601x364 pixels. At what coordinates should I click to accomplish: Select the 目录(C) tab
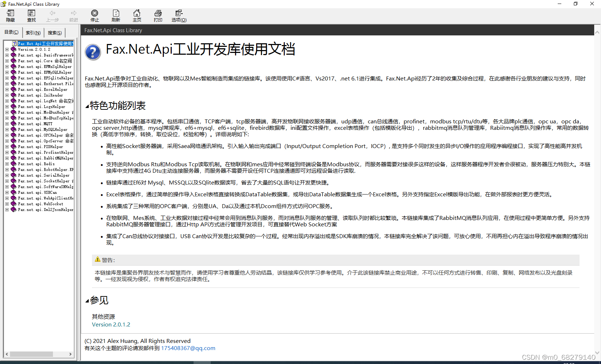point(11,32)
